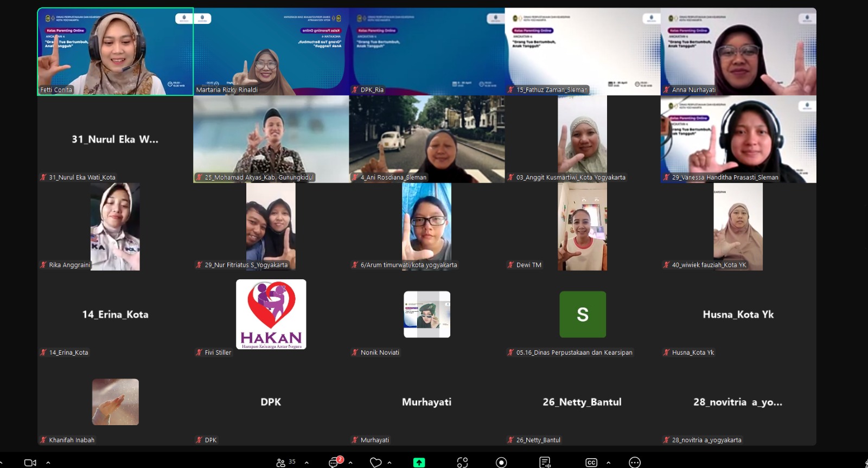Click muted mic icon beside Anna Nurhayati's name
The image size is (868, 468).
tap(666, 90)
